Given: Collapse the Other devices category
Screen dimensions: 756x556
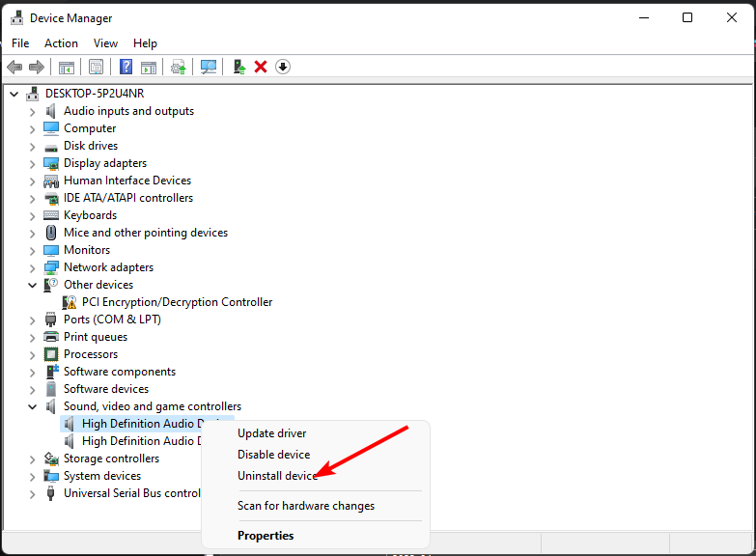Looking at the screenshot, I should [x=32, y=285].
